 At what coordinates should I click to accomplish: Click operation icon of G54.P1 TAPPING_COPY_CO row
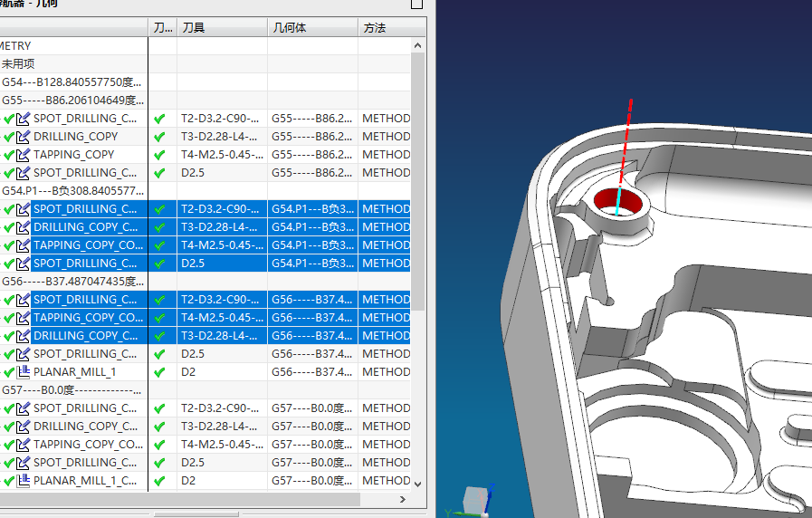tap(23, 245)
